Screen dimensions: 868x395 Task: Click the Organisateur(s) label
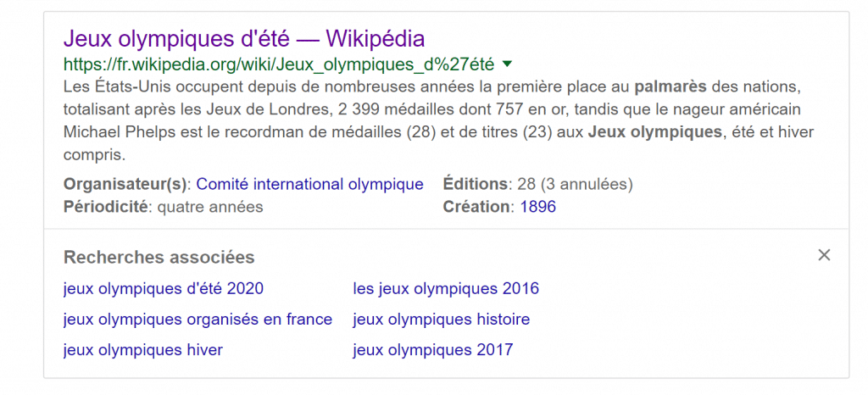click(x=127, y=184)
